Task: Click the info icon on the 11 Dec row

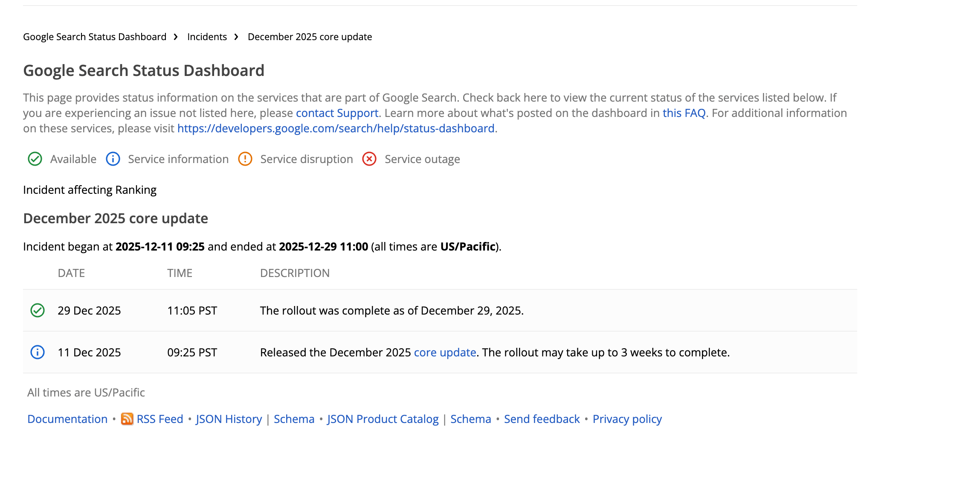Action: coord(37,352)
